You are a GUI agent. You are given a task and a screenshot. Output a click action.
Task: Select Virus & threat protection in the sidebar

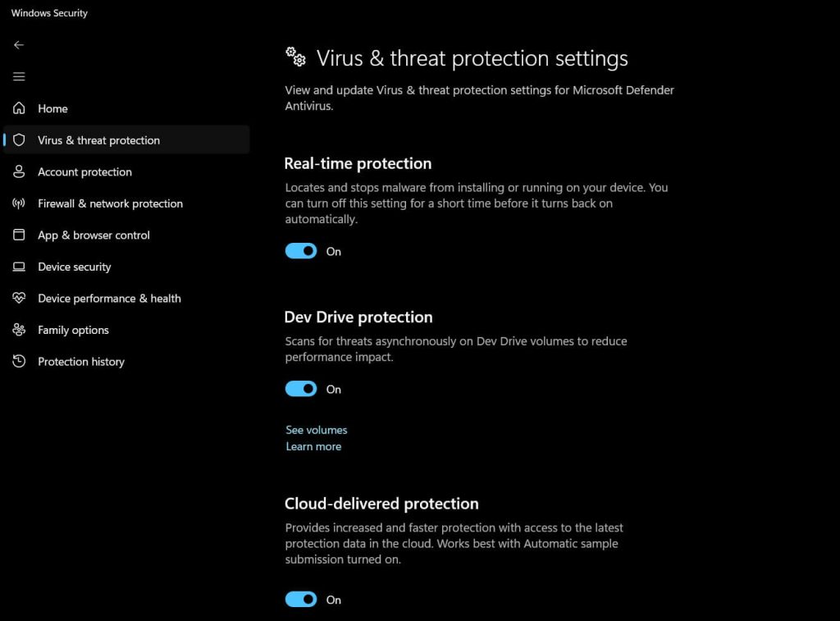tap(98, 139)
